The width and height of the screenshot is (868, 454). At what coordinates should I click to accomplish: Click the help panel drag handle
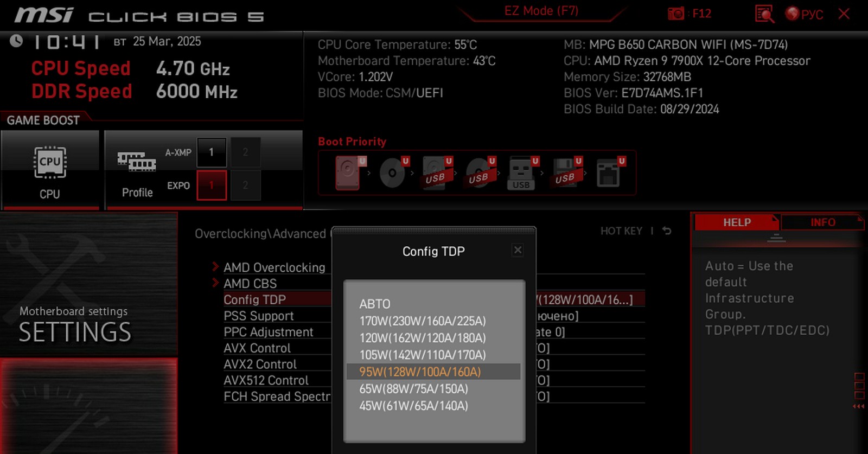pyautogui.click(x=776, y=237)
